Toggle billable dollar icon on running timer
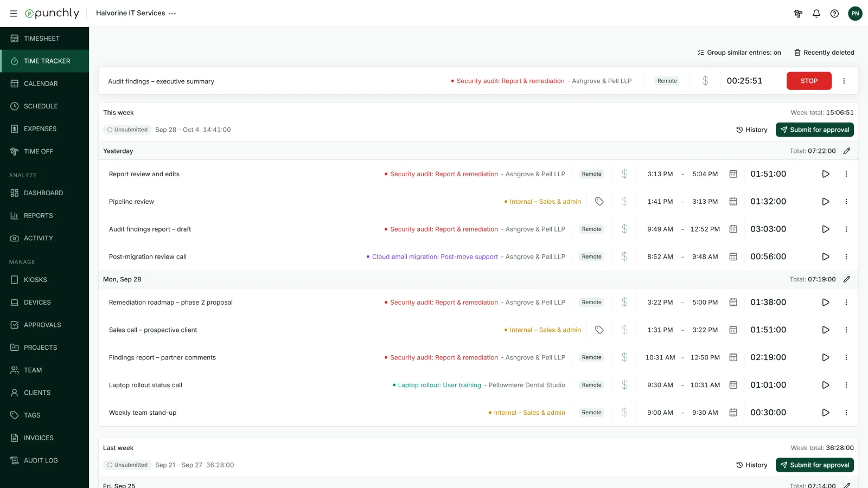The height and width of the screenshot is (488, 868). tap(705, 81)
